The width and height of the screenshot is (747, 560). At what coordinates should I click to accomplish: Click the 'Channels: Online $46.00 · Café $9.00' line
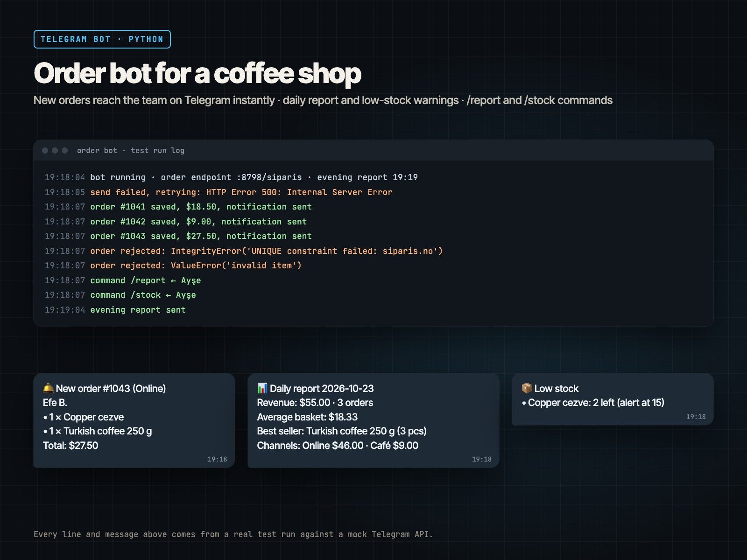click(x=338, y=446)
